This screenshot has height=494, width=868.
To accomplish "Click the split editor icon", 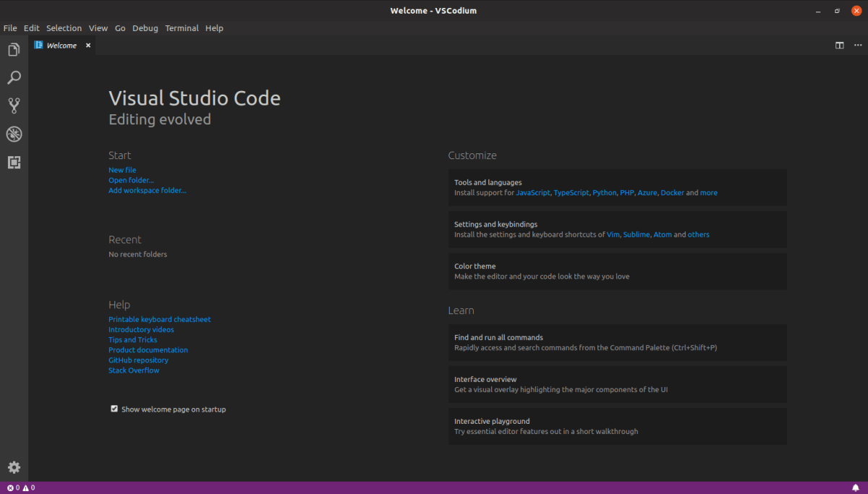I will [x=840, y=45].
